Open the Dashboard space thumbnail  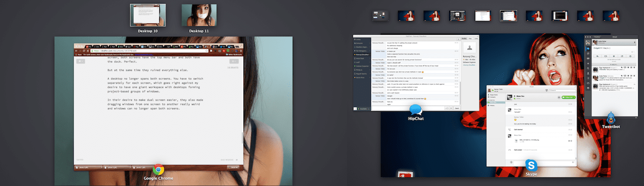coord(380,15)
